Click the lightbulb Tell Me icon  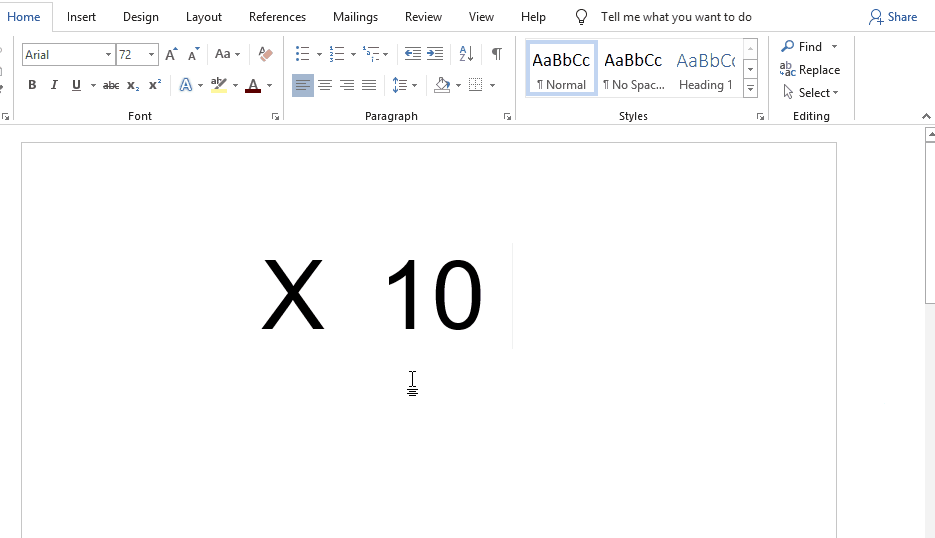[581, 17]
